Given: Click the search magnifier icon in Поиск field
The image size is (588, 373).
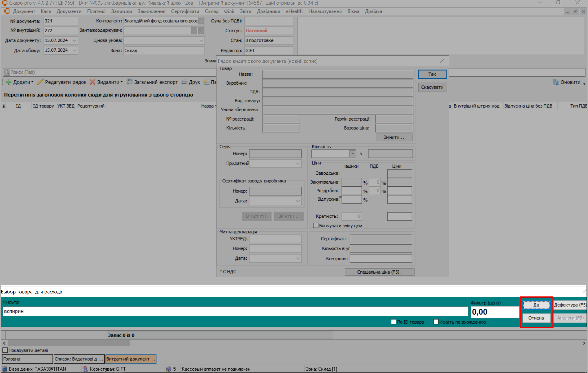Looking at the screenshot, I should (7, 72).
